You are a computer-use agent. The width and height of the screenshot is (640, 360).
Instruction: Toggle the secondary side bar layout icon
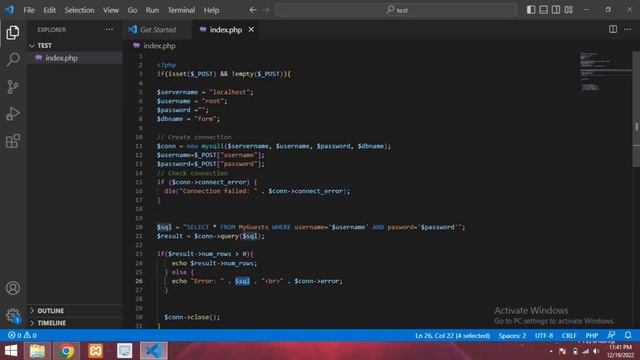coord(556,10)
